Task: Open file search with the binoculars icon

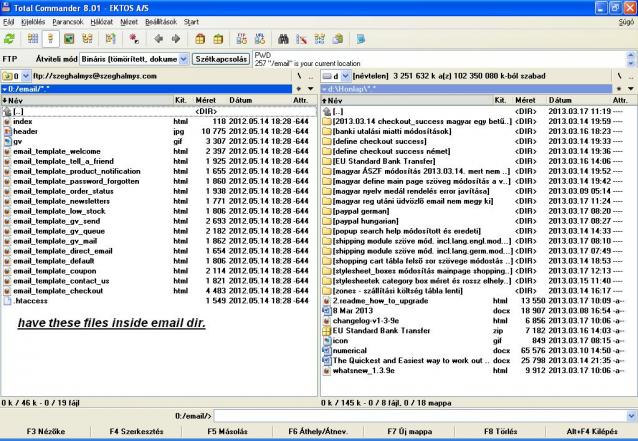Action: [x=283, y=39]
